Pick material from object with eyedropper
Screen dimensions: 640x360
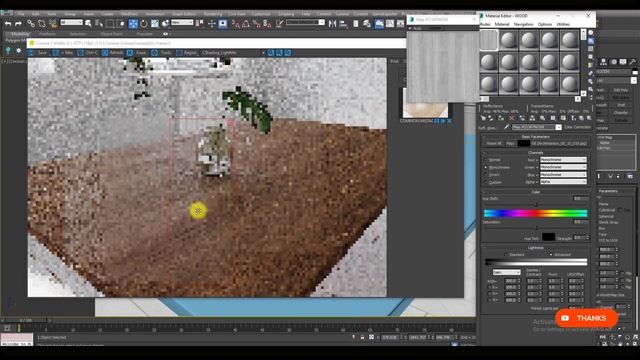point(506,127)
